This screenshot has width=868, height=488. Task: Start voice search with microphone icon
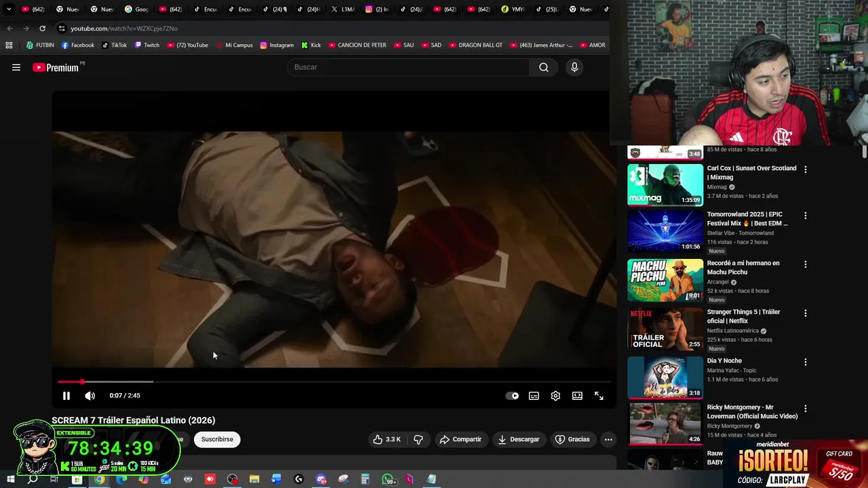tap(574, 67)
